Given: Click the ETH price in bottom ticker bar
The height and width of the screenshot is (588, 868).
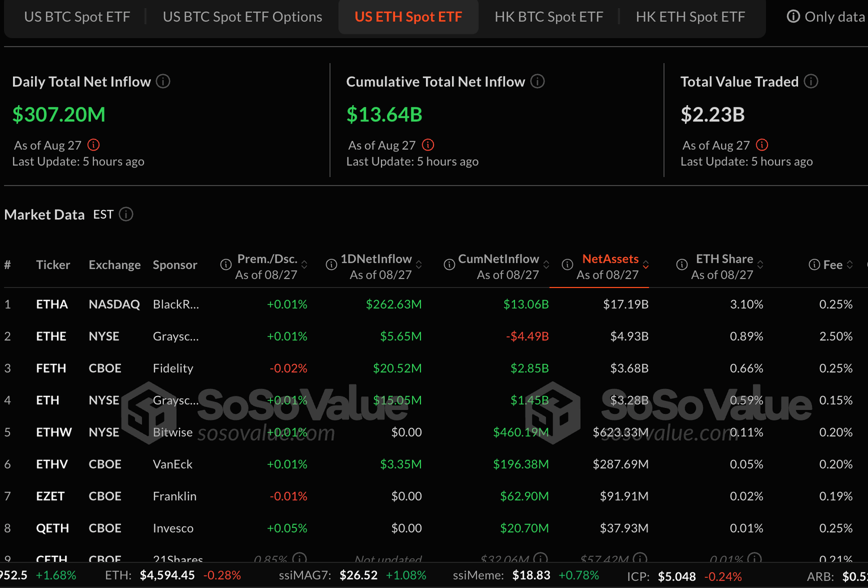Looking at the screenshot, I should pyautogui.click(x=167, y=576).
